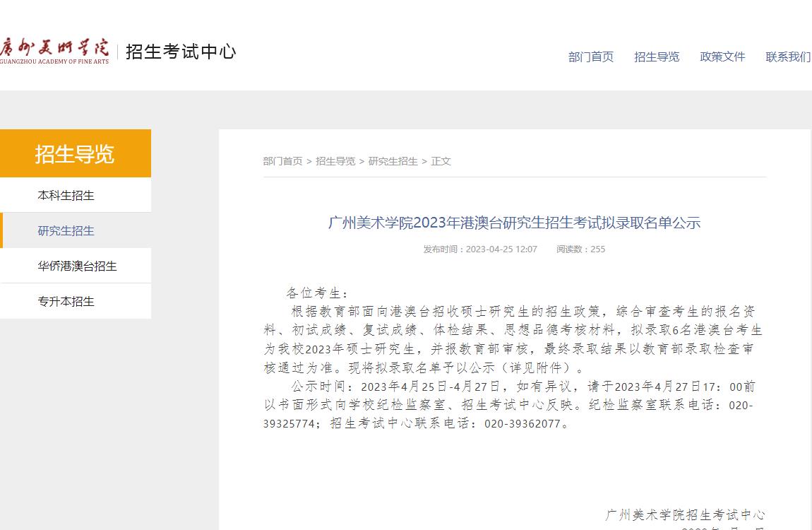This screenshot has width=812, height=530.
Task: Click the article title about 港澳台研究生拟录取名单公示
Action: [x=514, y=223]
